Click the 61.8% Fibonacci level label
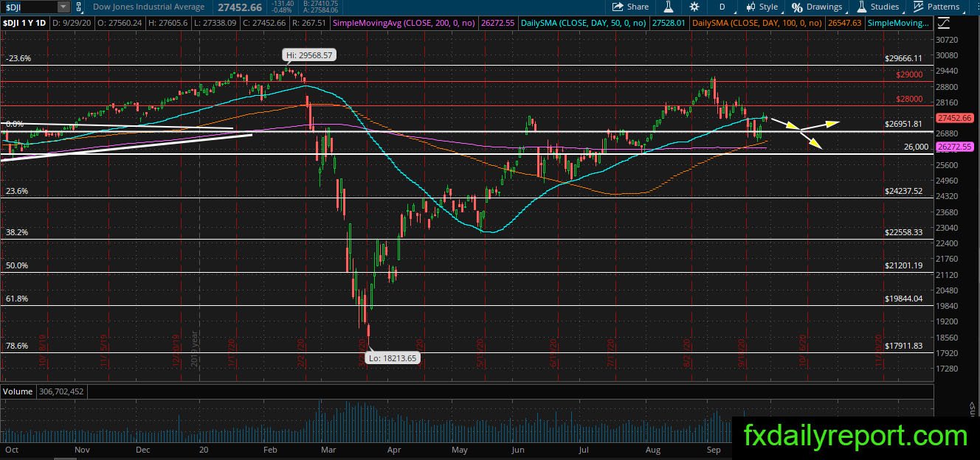 tap(17, 299)
